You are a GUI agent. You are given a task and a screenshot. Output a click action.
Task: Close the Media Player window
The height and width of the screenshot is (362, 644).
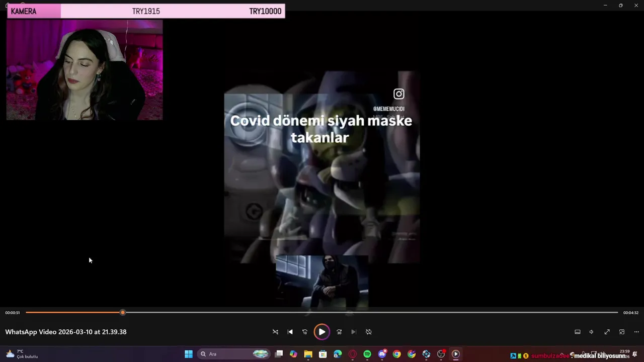coord(636,5)
